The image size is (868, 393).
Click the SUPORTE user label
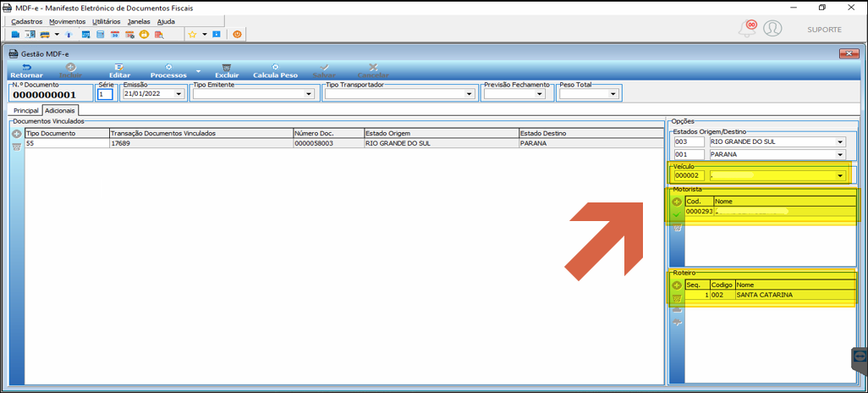coord(824,30)
